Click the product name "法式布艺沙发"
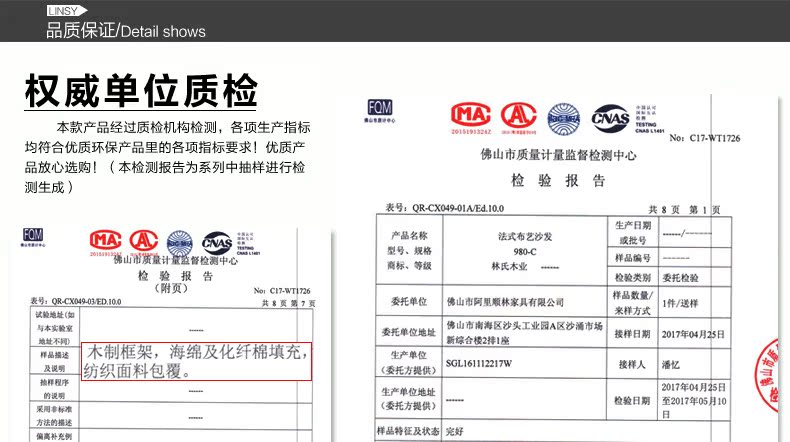The image size is (790, 442). click(x=525, y=236)
